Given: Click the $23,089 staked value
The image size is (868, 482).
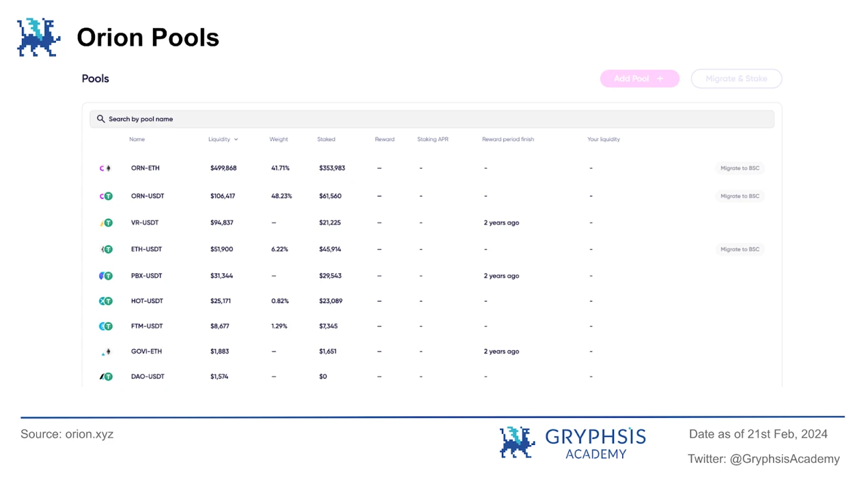Looking at the screenshot, I should [x=331, y=301].
